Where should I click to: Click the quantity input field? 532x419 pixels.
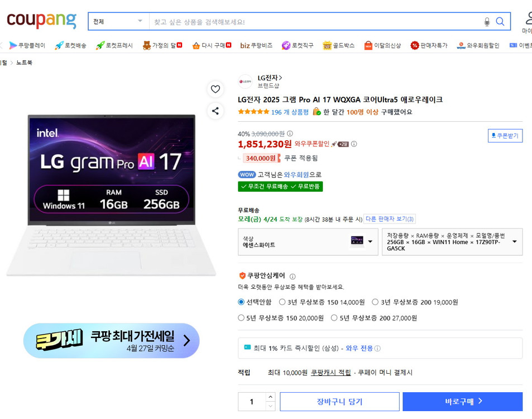point(252,402)
